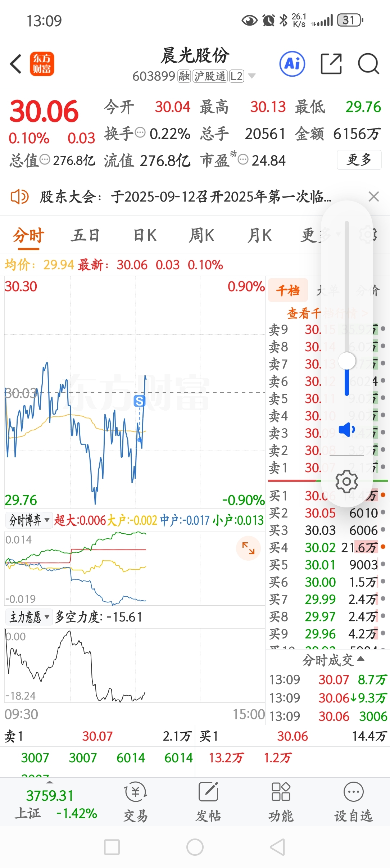Select the 买2 30.05 order row

tap(327, 513)
